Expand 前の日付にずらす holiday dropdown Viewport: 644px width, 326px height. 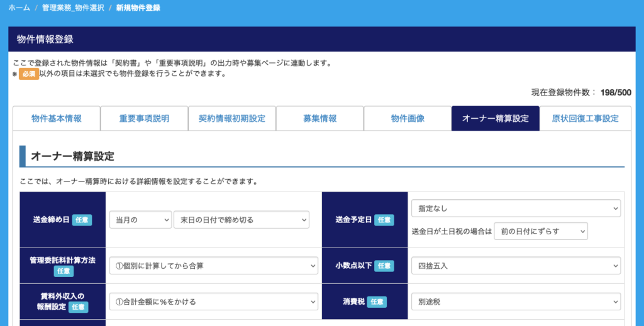click(x=540, y=231)
